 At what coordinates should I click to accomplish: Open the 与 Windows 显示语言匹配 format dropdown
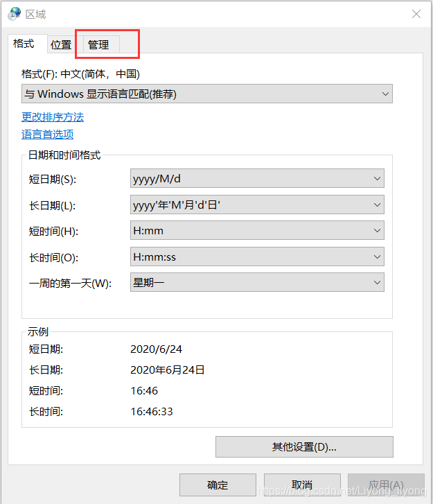[x=207, y=94]
